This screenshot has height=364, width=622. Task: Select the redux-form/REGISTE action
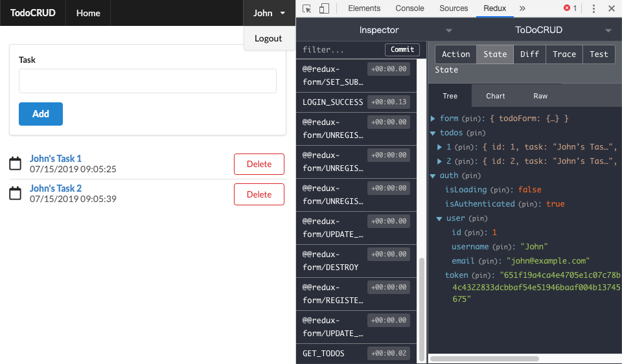356,294
